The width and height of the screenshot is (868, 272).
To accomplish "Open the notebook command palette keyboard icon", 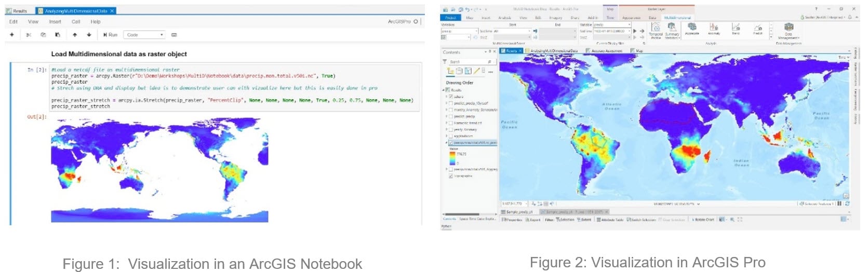I will pyautogui.click(x=174, y=35).
